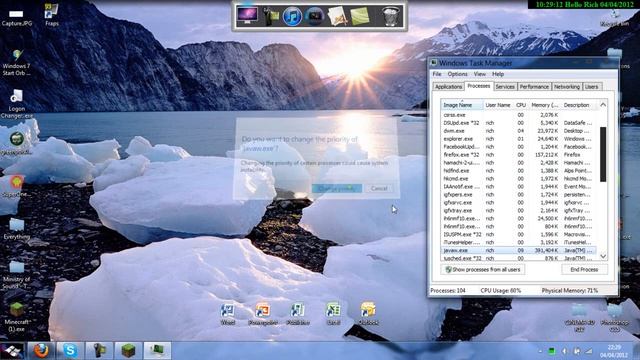Select the Powerpoint desktop shortcut

click(263, 314)
